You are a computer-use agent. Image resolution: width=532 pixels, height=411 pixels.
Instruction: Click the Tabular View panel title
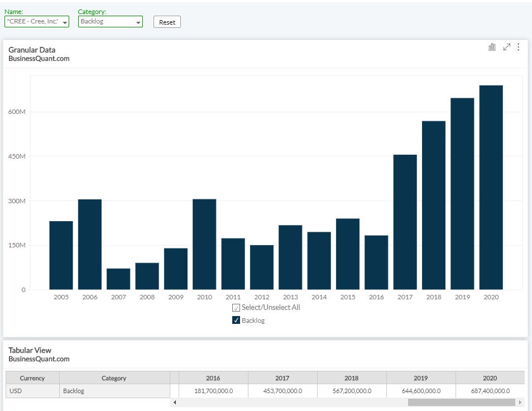click(30, 350)
